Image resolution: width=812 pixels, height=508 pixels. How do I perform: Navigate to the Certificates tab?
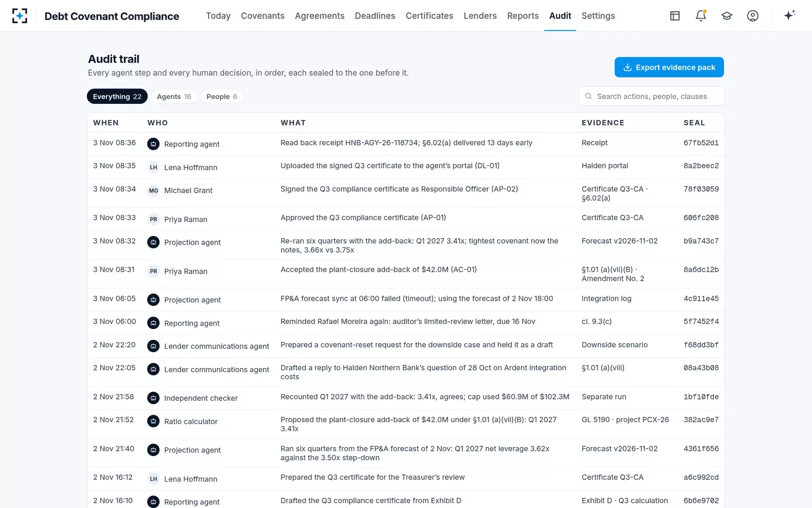pyautogui.click(x=430, y=16)
